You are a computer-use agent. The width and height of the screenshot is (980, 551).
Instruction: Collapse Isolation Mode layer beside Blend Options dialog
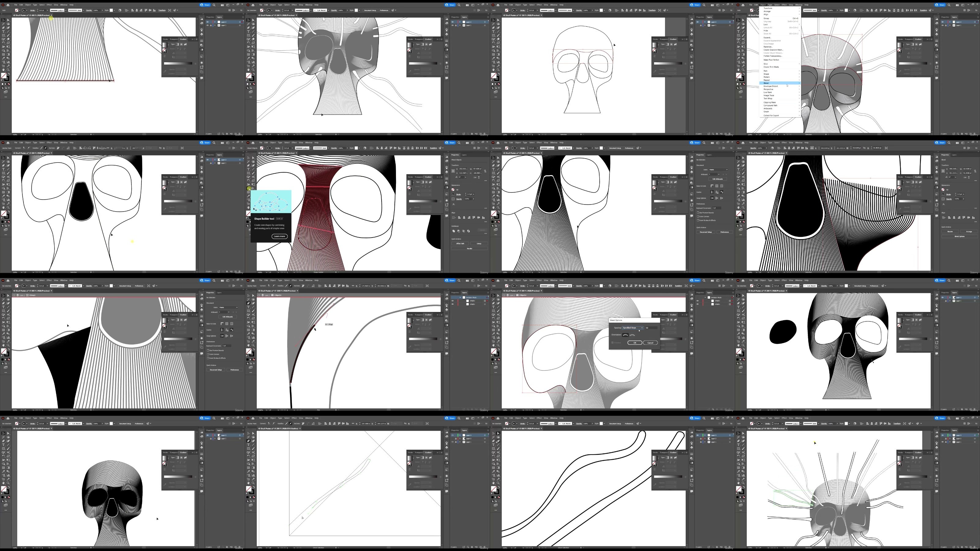705,297
